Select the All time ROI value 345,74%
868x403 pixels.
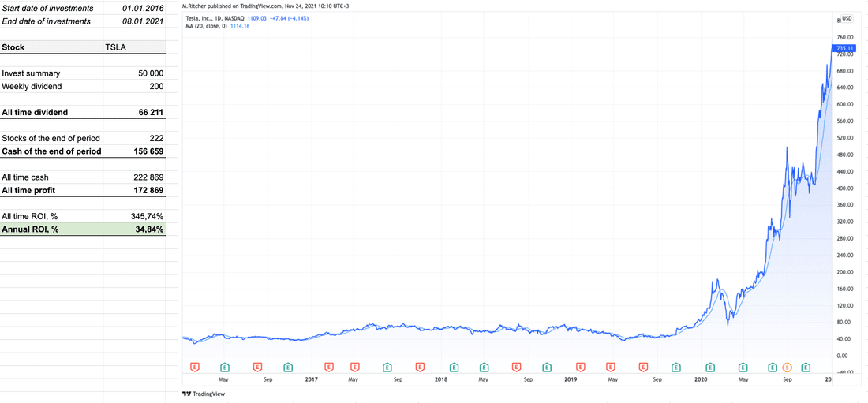coord(134,216)
